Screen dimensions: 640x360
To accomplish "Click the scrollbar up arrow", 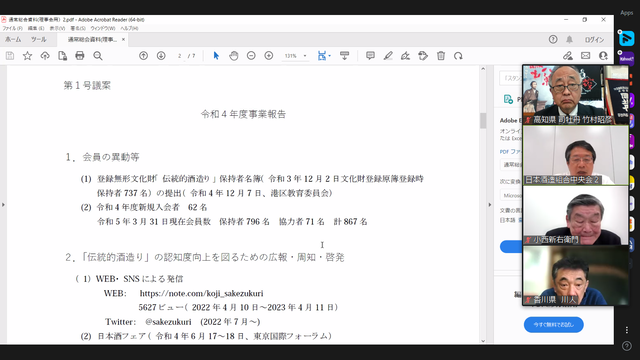I will [483, 69].
